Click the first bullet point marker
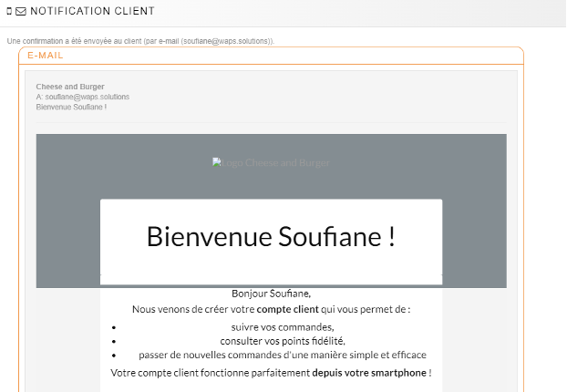The width and height of the screenshot is (567, 392). click(113, 327)
